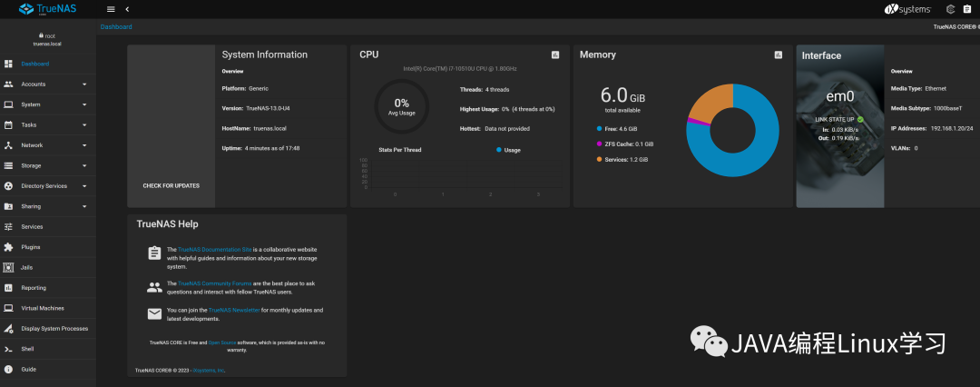Screen dimensions: 980x387
Task: Click the System laptop icon
Action: coord(9,104)
